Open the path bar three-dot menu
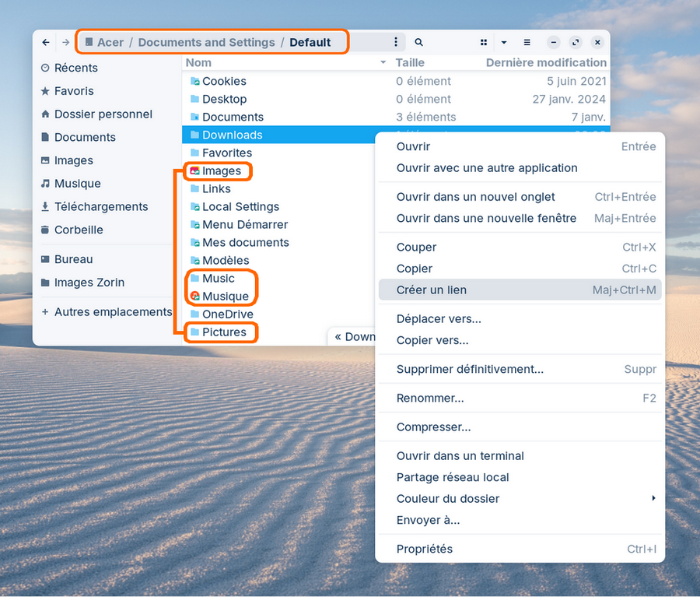This screenshot has height=597, width=700. (396, 42)
